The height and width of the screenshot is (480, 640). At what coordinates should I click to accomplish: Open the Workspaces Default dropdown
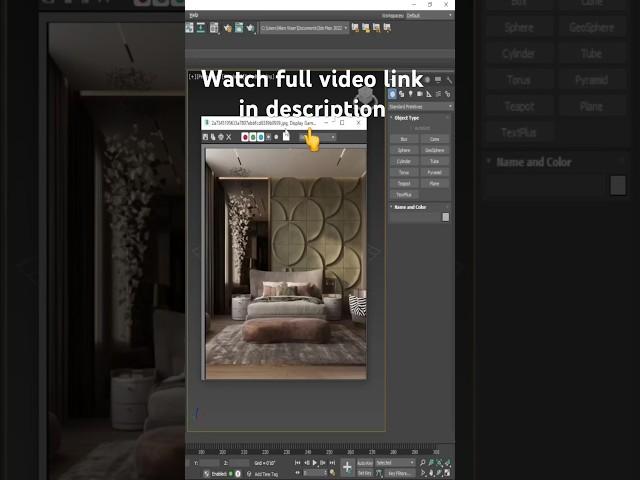point(429,16)
